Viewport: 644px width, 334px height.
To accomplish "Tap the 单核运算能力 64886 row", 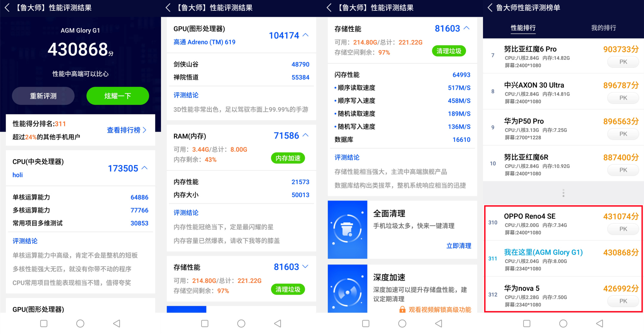I will pyautogui.click(x=80, y=197).
